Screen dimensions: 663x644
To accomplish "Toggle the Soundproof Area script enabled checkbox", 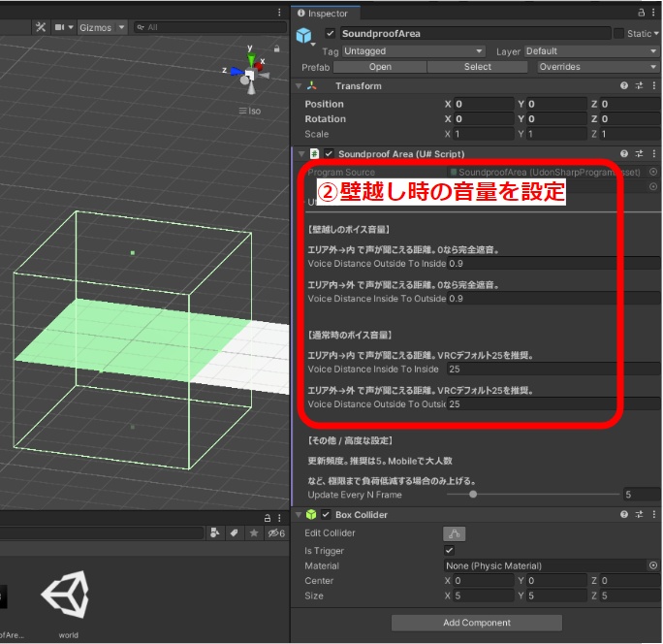I will 329,154.
